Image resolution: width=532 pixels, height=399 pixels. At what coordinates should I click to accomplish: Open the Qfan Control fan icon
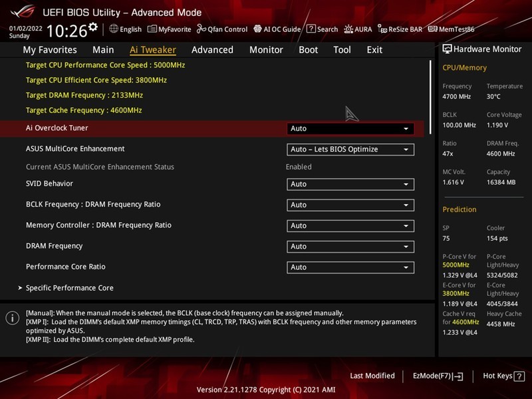click(201, 29)
